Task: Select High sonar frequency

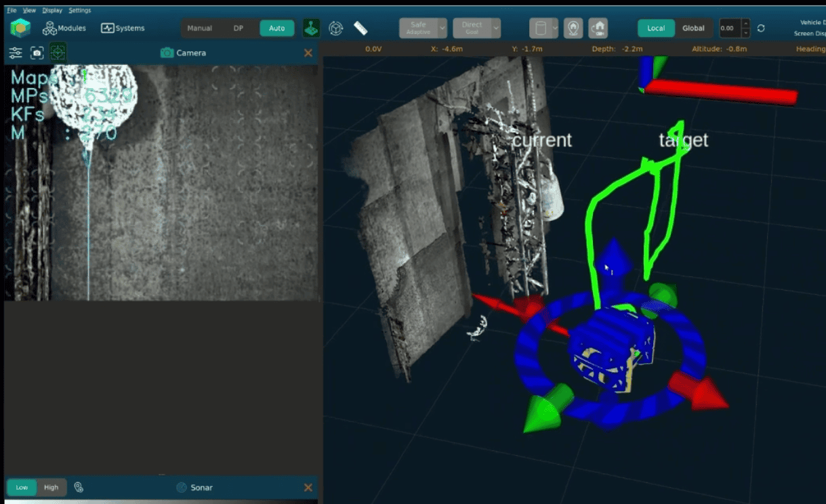Action: tap(51, 487)
